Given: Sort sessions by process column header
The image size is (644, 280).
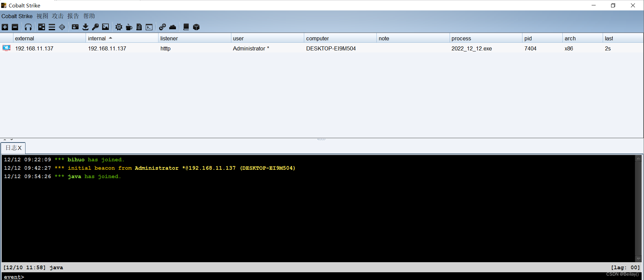Looking at the screenshot, I should tap(486, 38).
